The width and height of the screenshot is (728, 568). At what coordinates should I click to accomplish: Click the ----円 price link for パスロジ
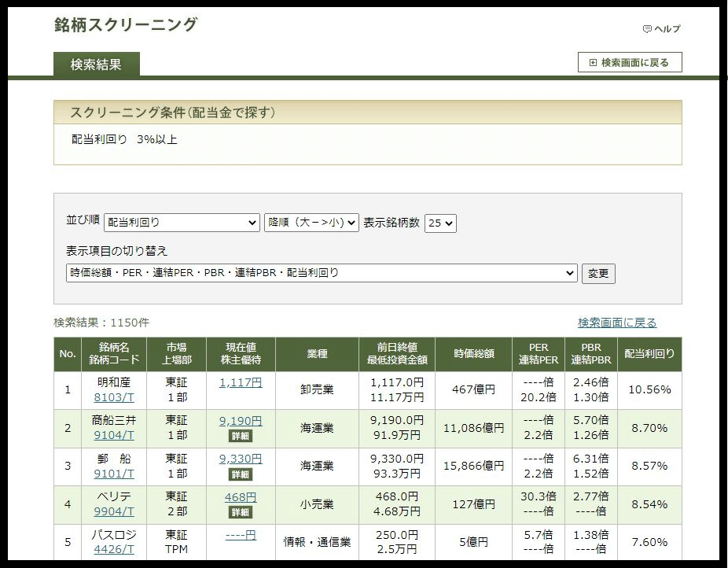click(241, 535)
